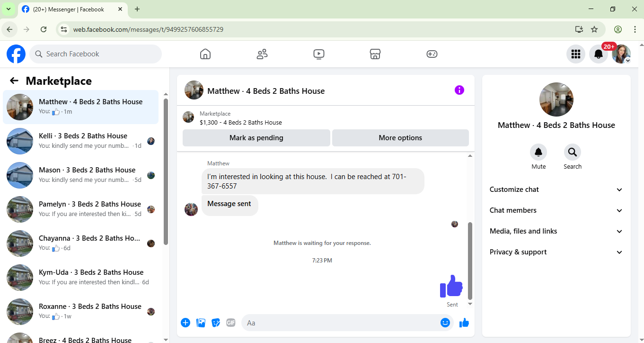The height and width of the screenshot is (343, 644).
Task: Open more actions blue plus icon
Action: point(185,323)
